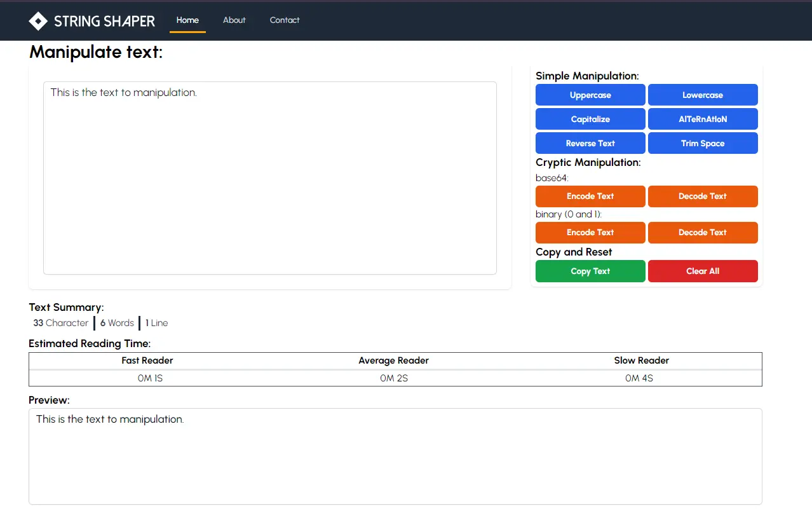Click the STRING SHAPER brand title
812x527 pixels.
104,21
